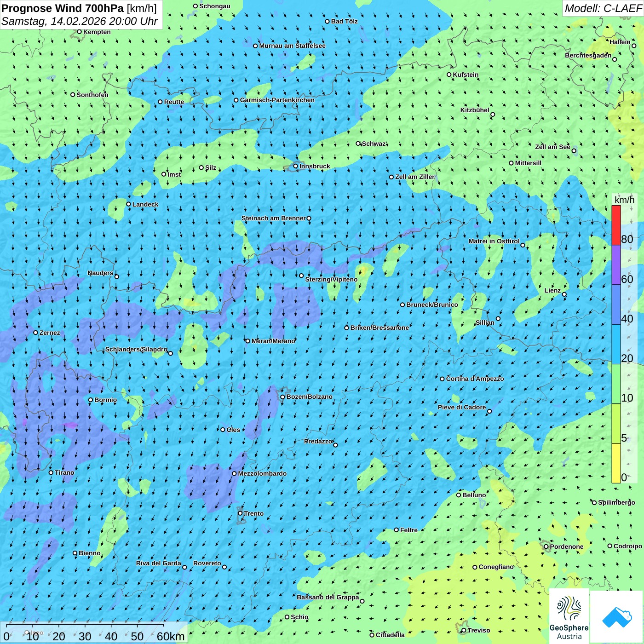Click the 'Bassano del Grappa' label
This screenshot has width=644, height=644.
(328, 597)
